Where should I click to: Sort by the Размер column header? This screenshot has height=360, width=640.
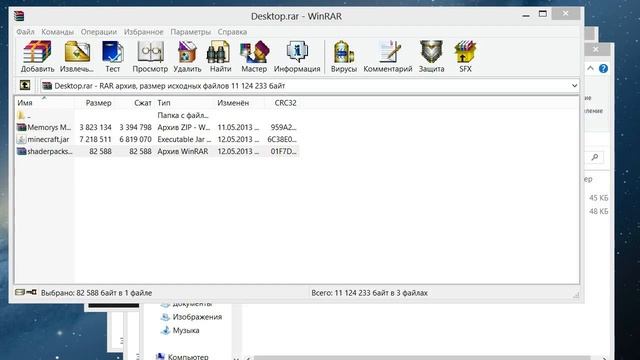94,103
